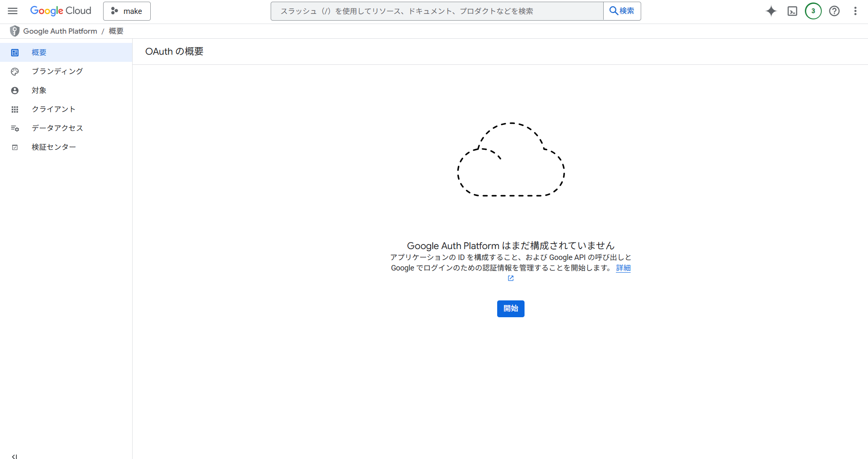Screen dimensions: 868x459
Task: Open the help question mark icon
Action: [834, 11]
